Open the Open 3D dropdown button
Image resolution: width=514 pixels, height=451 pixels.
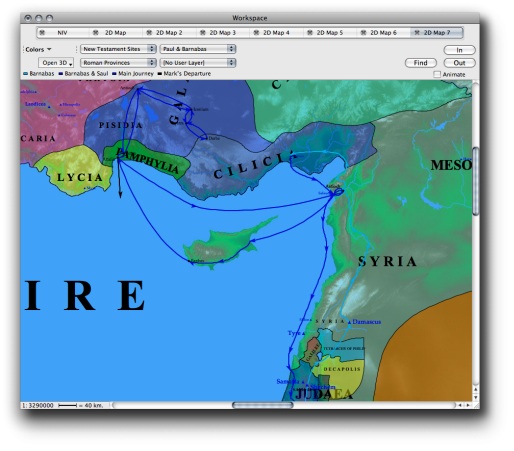[x=56, y=63]
